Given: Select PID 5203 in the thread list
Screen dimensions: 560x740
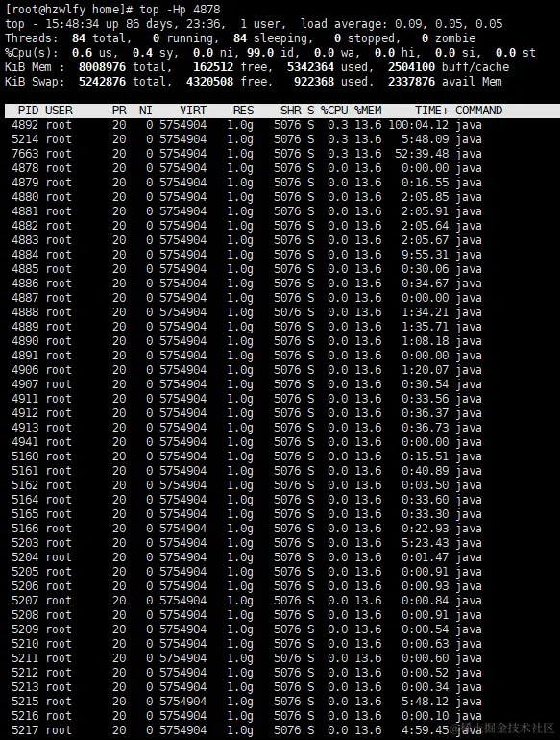Looking at the screenshot, I should 25,543.
